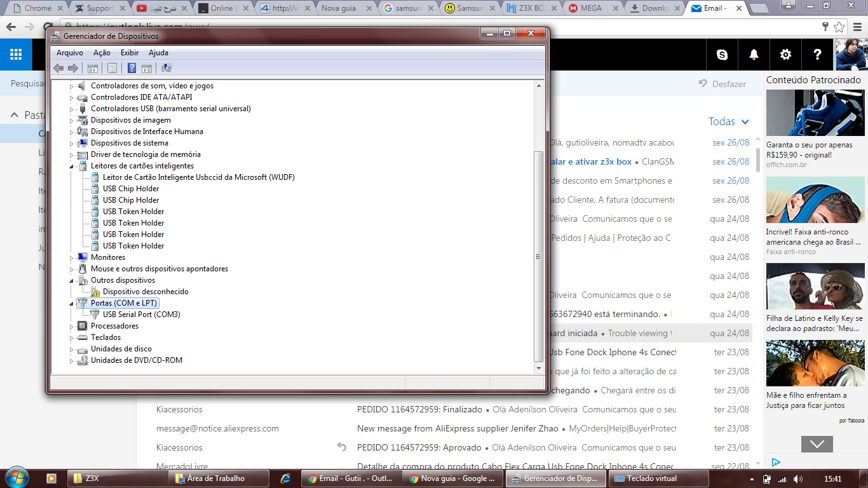This screenshot has width=868, height=488.
Task: Select USB Serial Port (COM3)
Action: pyautogui.click(x=142, y=315)
